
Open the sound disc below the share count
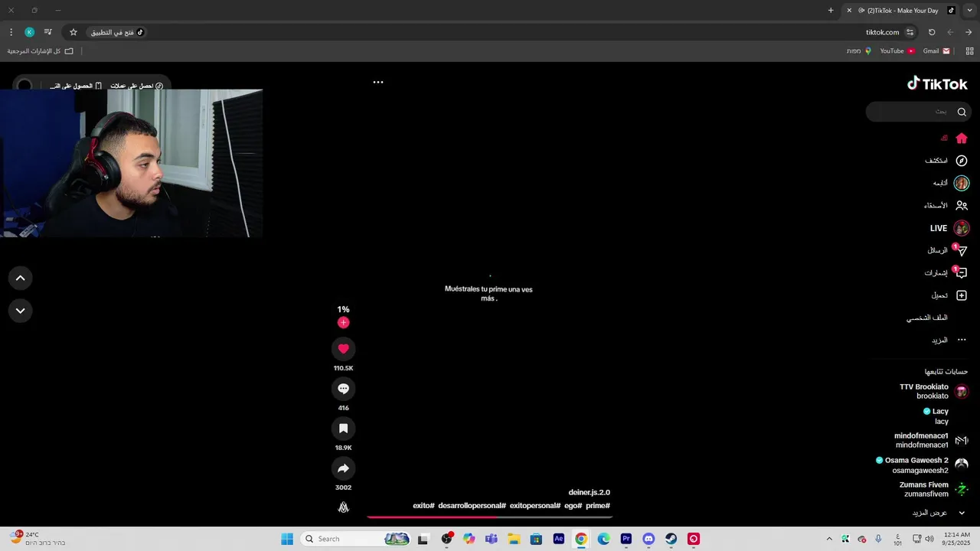point(343,507)
